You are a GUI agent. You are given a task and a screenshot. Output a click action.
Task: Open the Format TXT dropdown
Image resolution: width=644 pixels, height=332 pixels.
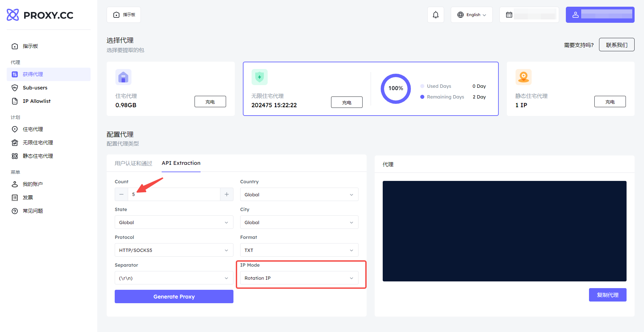[299, 250]
